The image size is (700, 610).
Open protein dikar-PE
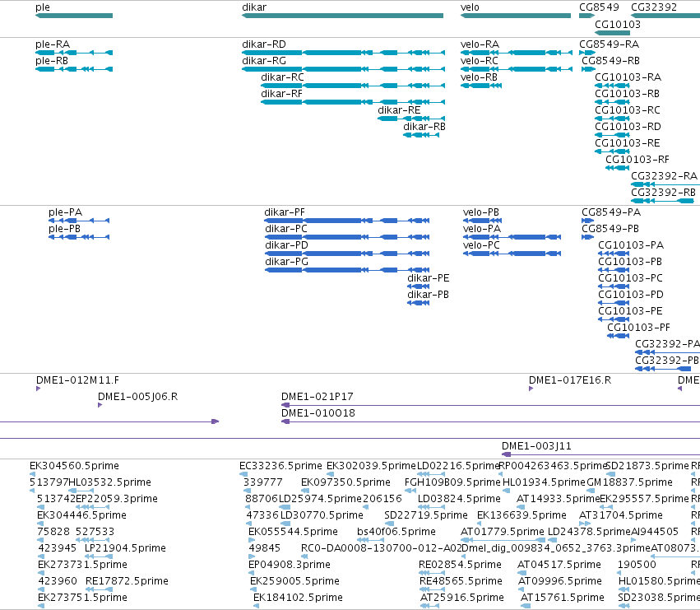tap(428, 278)
